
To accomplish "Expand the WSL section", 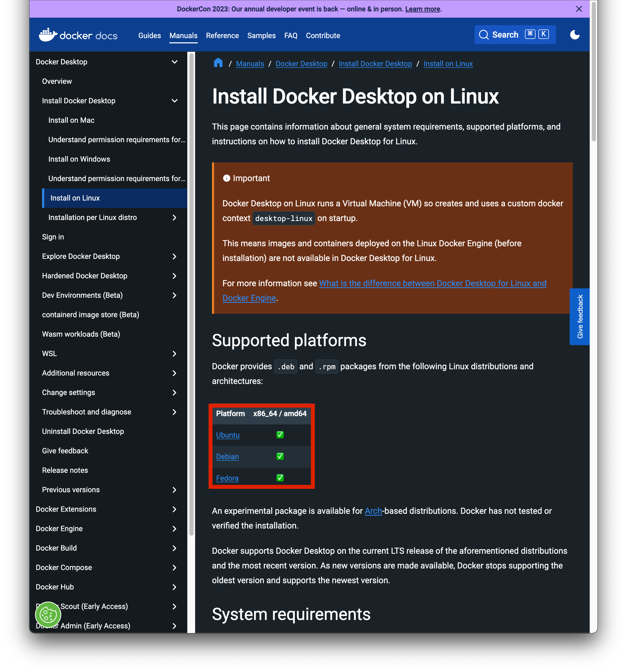I will click(175, 353).
